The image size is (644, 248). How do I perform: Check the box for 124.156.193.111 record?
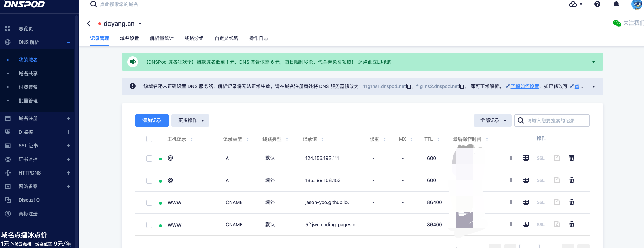pyautogui.click(x=149, y=159)
